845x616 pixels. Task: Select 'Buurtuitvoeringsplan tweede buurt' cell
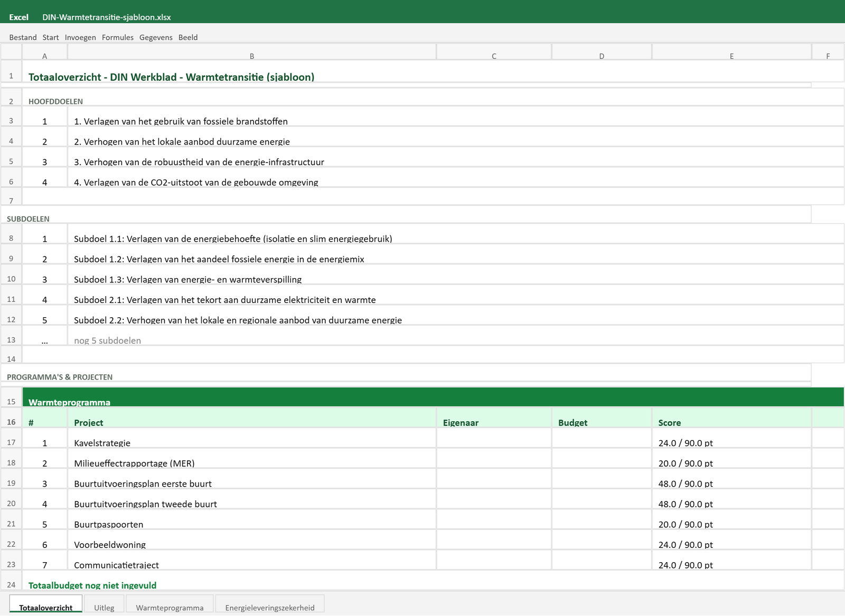252,499
